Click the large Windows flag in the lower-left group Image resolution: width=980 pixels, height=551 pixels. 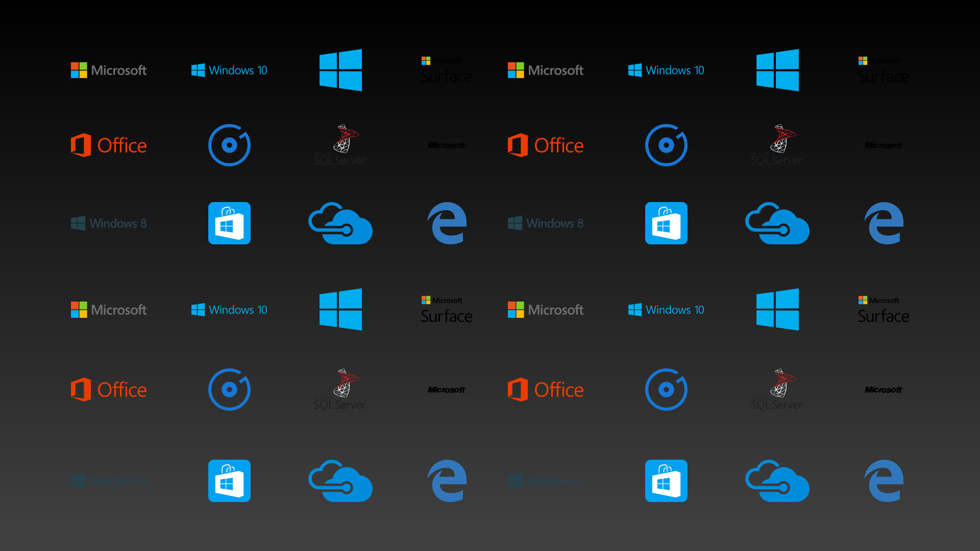(340, 310)
